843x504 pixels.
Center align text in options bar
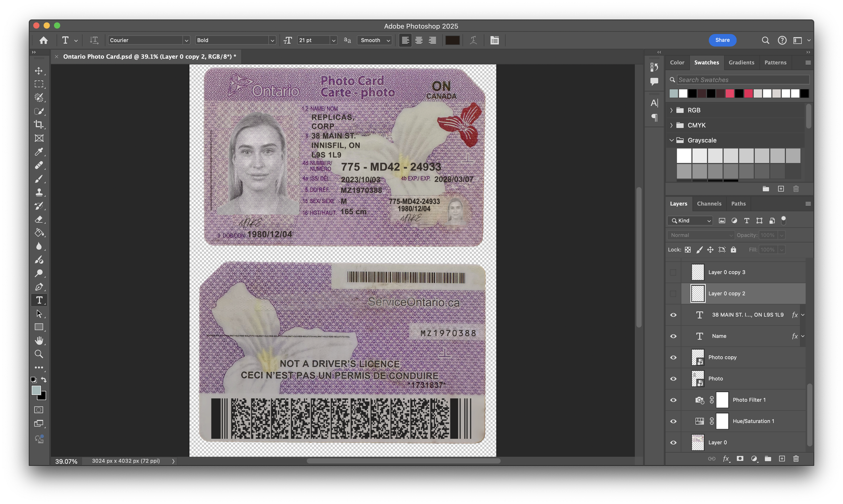pyautogui.click(x=419, y=40)
